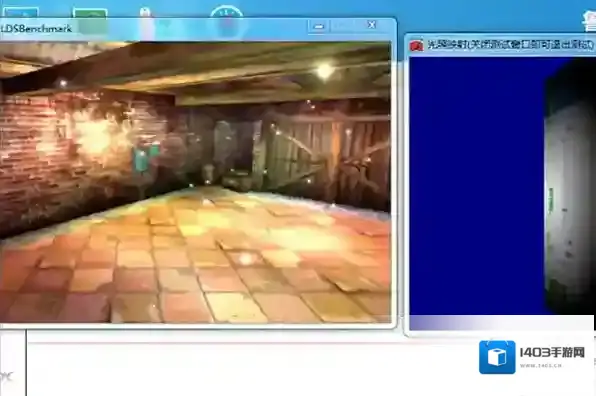Click the solid blue area of the test window
The width and height of the screenshot is (596, 396).
point(477,185)
